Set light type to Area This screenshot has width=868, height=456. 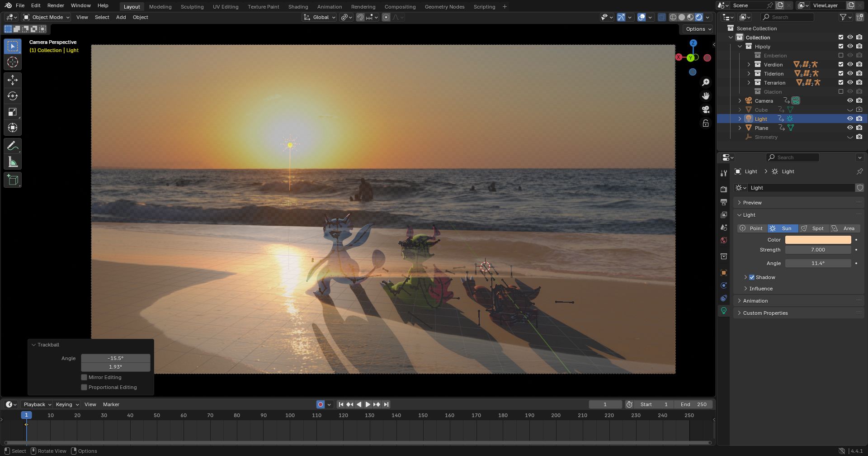point(844,228)
